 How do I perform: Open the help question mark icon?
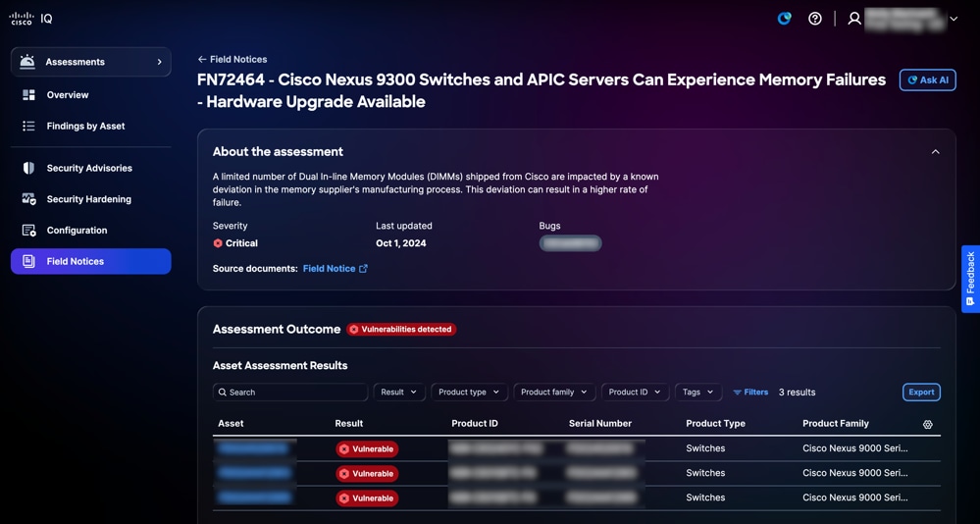pyautogui.click(x=815, y=19)
